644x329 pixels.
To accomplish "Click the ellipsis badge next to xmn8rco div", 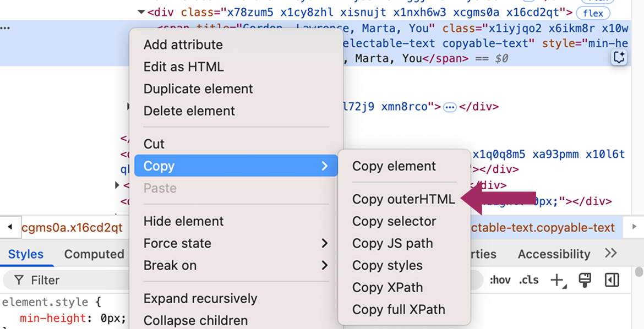I will (x=449, y=107).
